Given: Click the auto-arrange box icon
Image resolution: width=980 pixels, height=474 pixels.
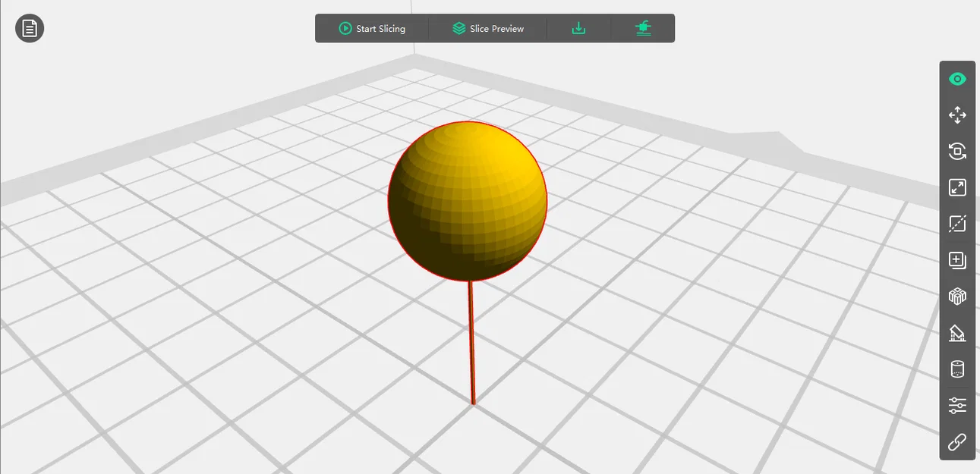Looking at the screenshot, I should point(957,297).
